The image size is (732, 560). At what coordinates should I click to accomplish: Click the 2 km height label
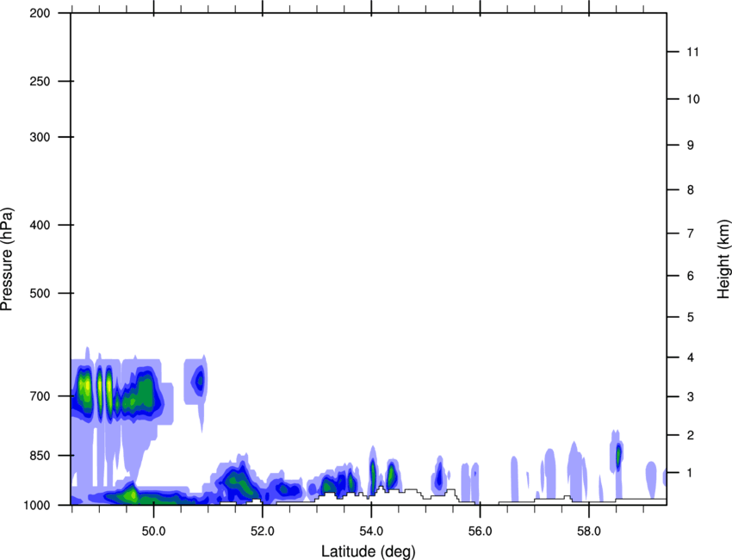(691, 435)
